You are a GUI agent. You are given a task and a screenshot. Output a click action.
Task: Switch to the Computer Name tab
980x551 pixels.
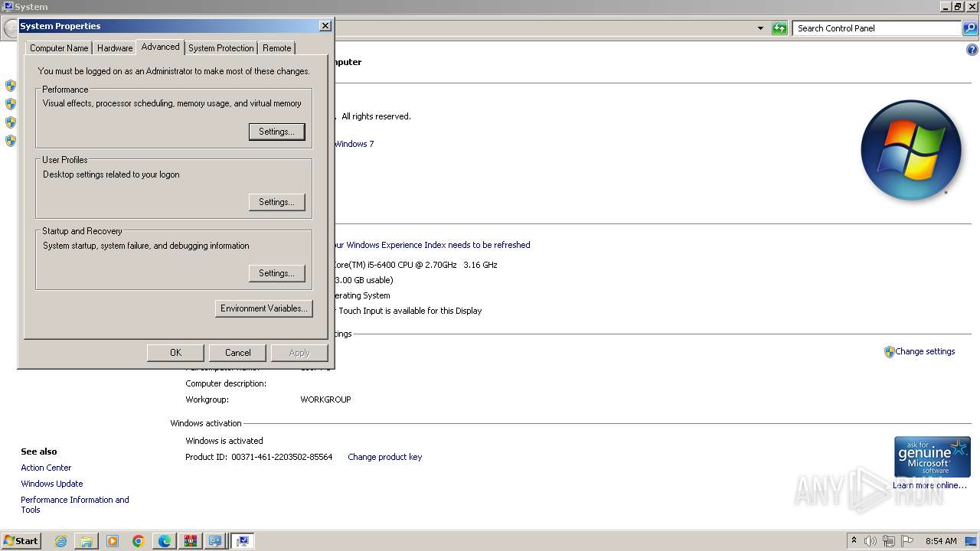pos(59,48)
